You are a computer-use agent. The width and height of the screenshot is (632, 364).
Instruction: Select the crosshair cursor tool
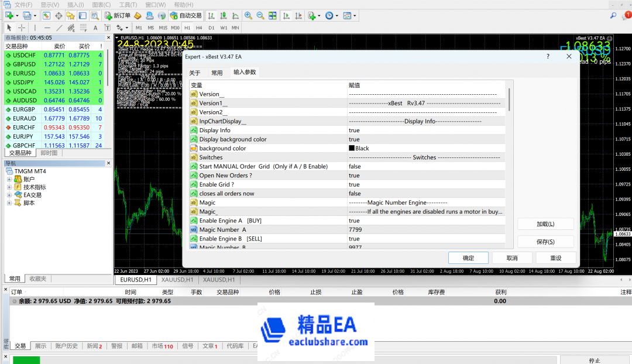pyautogui.click(x=22, y=28)
